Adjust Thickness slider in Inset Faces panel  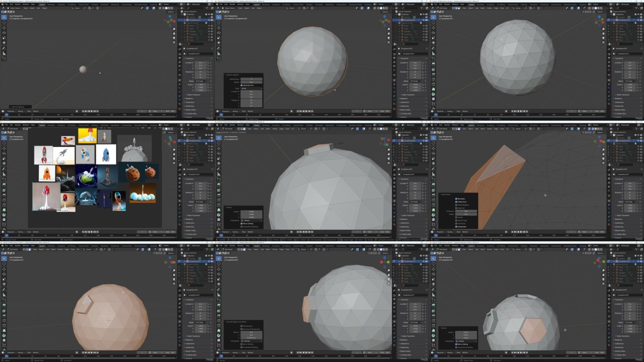pyautogui.click(x=466, y=211)
